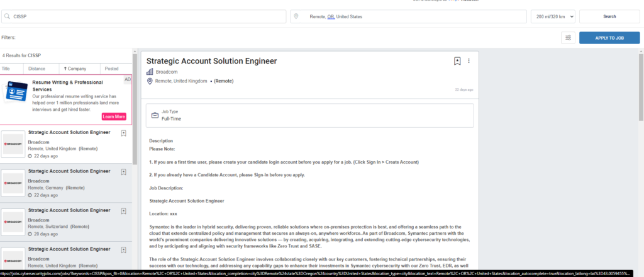Bookmark the Startegic Account Germany listing
The width and height of the screenshot is (644, 277).
[124, 172]
